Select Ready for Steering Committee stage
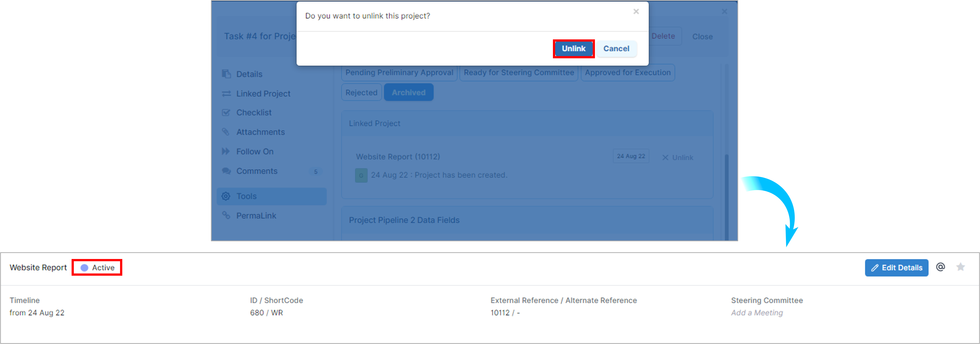The height and width of the screenshot is (344, 980). (x=518, y=72)
